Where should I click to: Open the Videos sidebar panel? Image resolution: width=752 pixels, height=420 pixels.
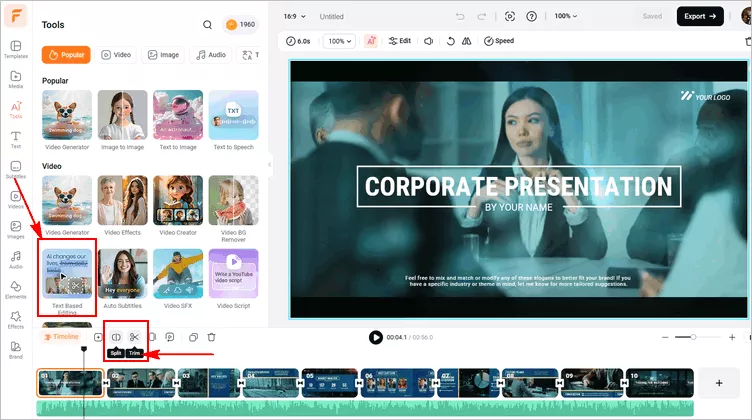[15, 199]
